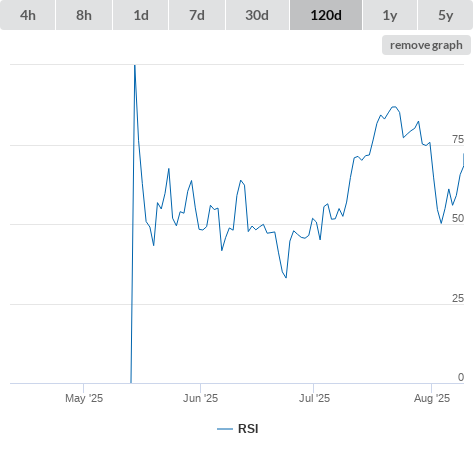Click the Aug '25 axis label
The width and height of the screenshot is (474, 455).
coord(432,398)
